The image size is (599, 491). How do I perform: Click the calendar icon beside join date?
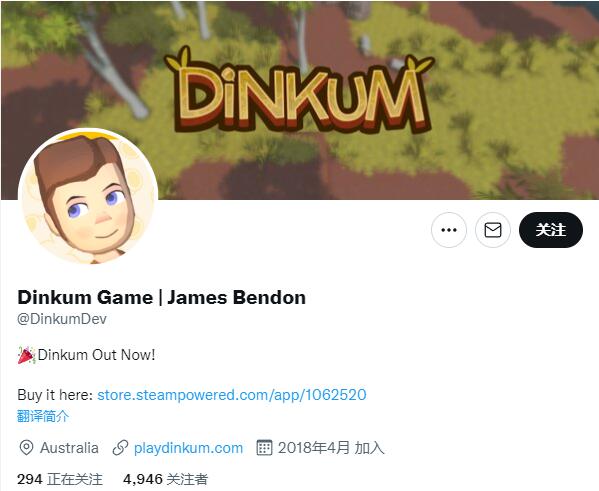click(x=264, y=448)
